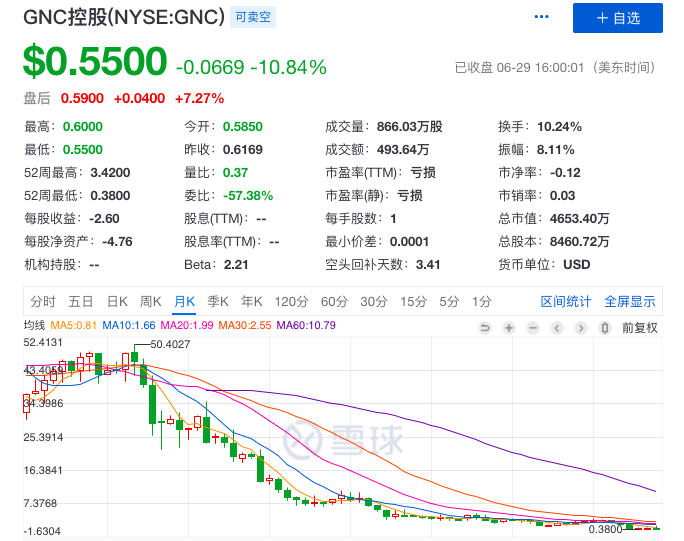Click the 总股本 value 8460.72万
684x541 pixels.
coord(579,242)
